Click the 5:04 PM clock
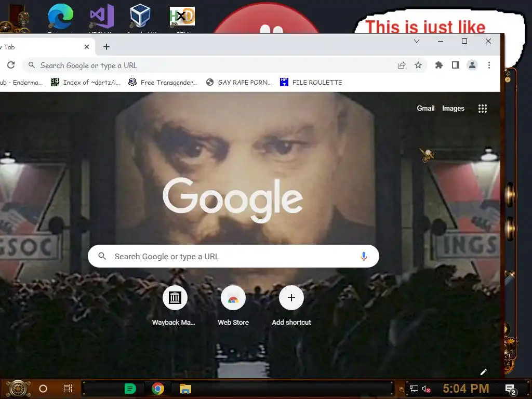This screenshot has width=532, height=399. pos(466,389)
